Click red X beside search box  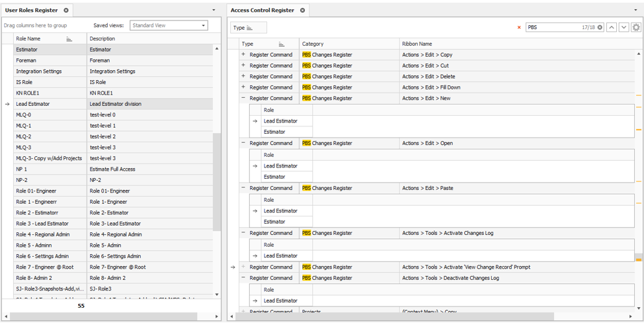point(519,28)
